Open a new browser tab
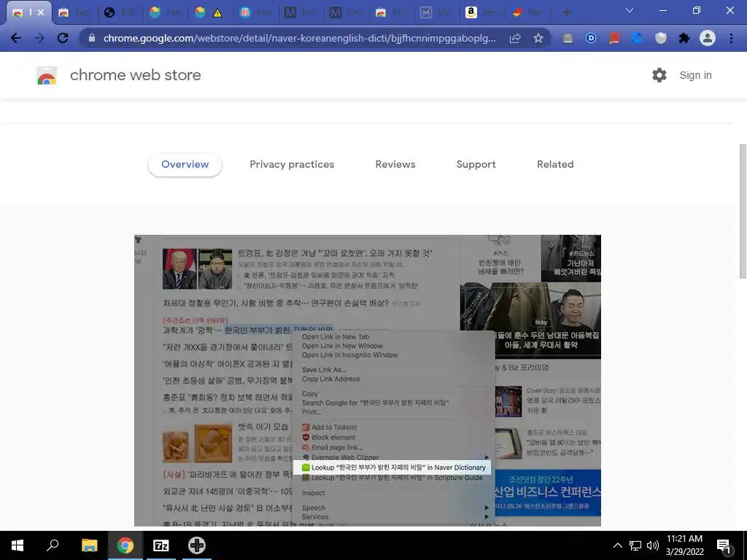Image resolution: width=747 pixels, height=560 pixels. tap(566, 12)
